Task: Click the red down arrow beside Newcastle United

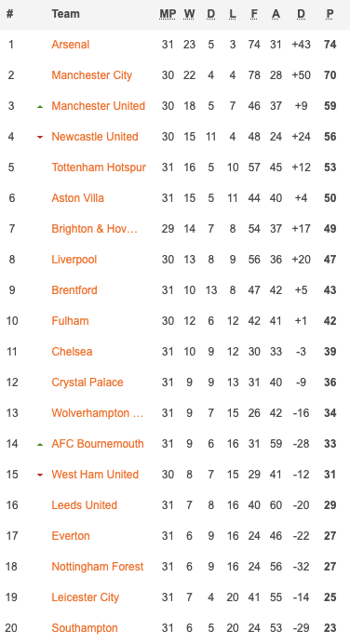Action: 40,137
